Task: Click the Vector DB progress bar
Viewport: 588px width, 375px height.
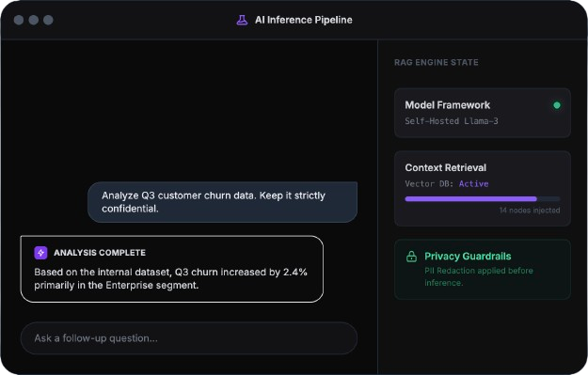Action: click(483, 199)
